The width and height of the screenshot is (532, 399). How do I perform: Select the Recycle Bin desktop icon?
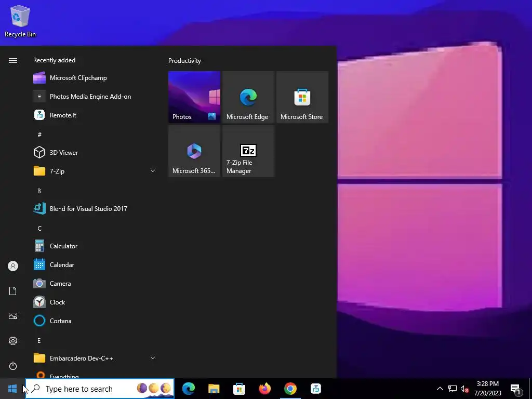(20, 21)
